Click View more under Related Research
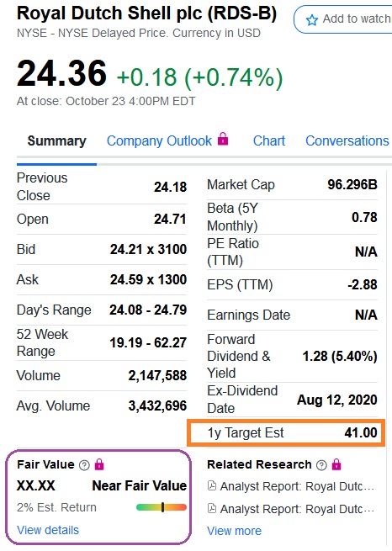Screen dimensions: 392x551 click(x=235, y=531)
